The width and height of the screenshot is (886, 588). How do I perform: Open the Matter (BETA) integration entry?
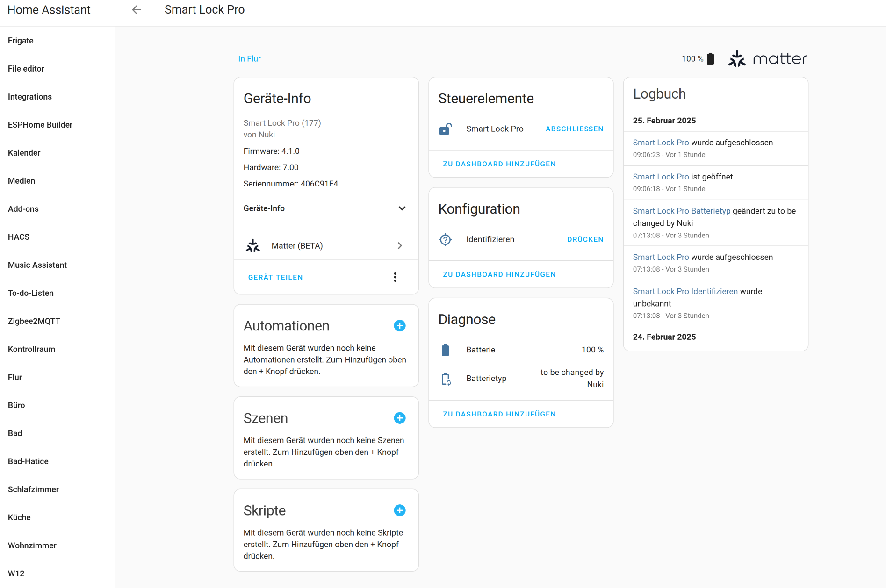[x=325, y=246]
